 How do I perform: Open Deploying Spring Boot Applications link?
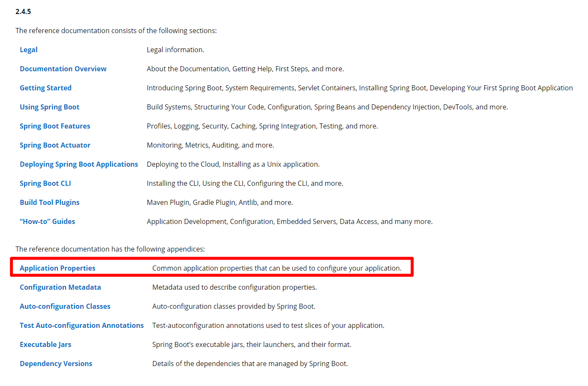click(x=79, y=164)
